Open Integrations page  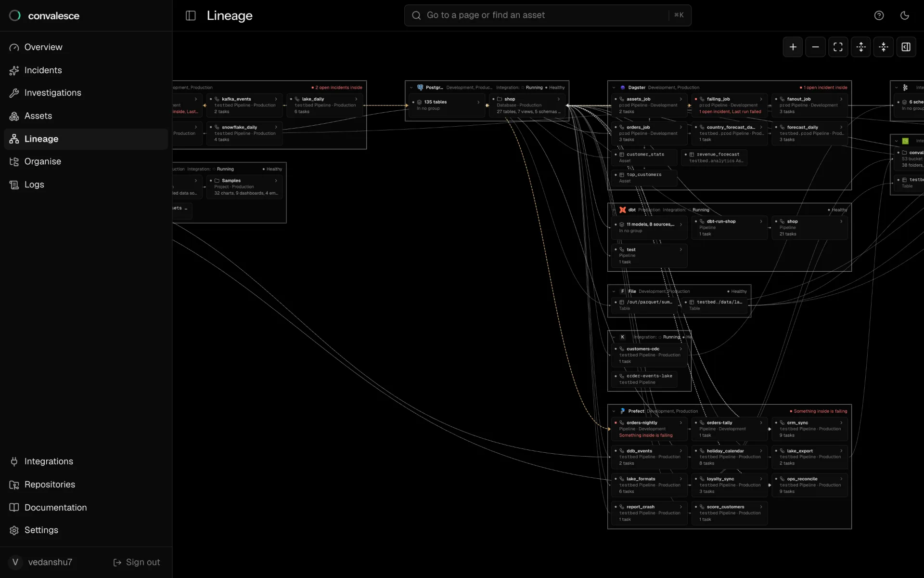pyautogui.click(x=86, y=461)
